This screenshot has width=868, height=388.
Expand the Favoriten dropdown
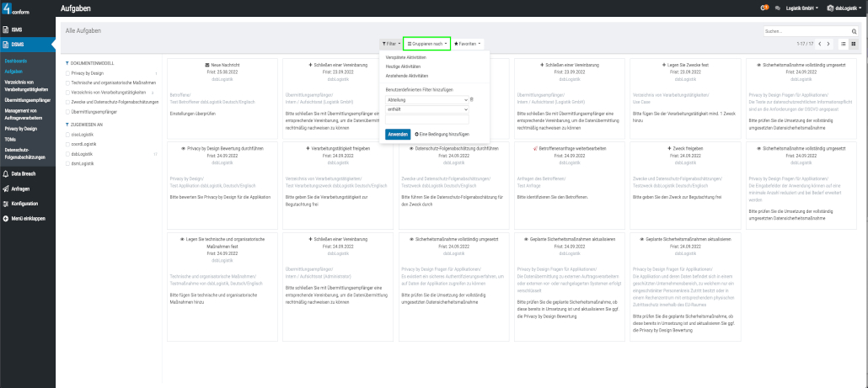[467, 43]
